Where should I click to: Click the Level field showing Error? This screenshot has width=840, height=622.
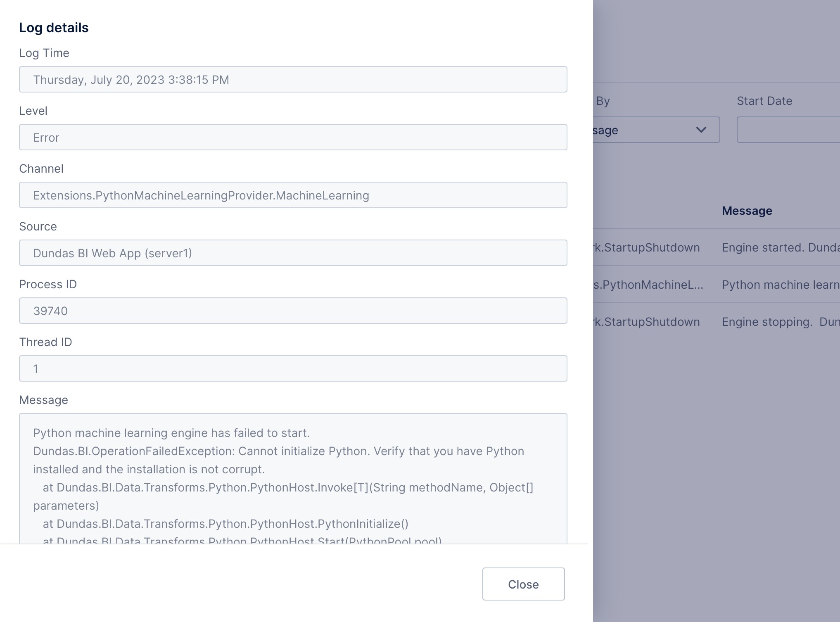pos(292,138)
